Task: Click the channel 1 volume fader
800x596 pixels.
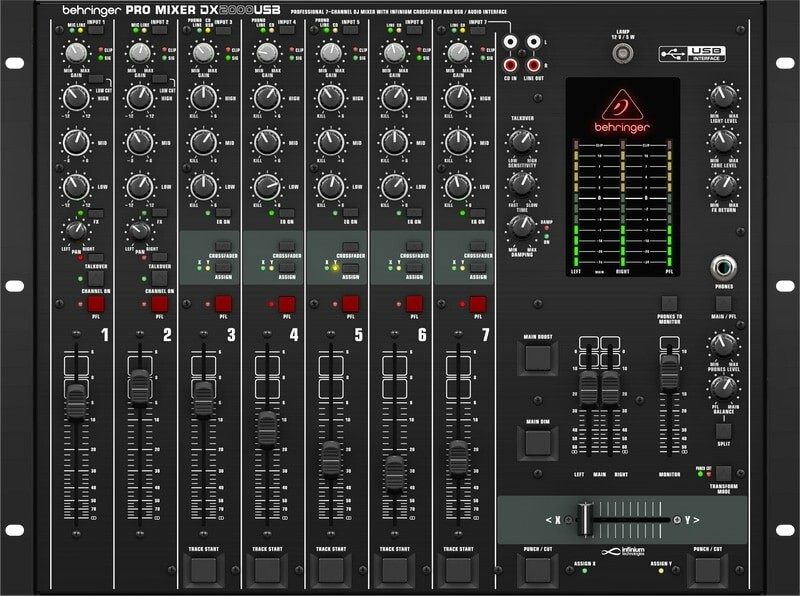Action: 76,402
